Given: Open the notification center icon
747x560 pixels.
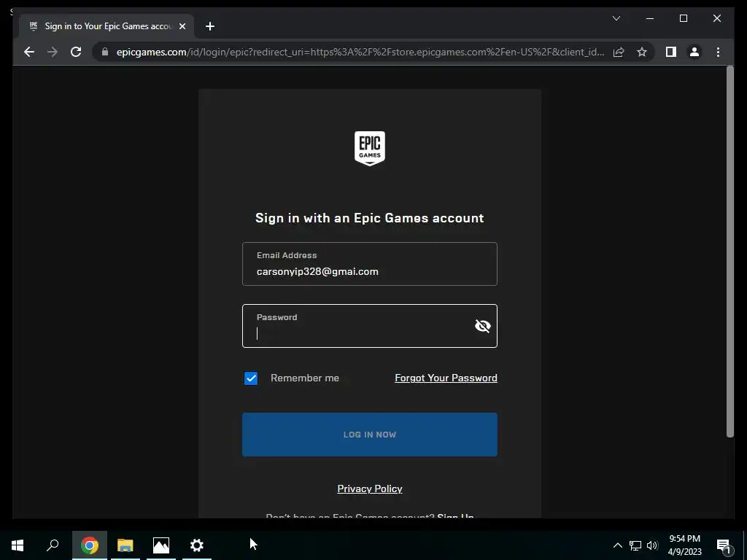Looking at the screenshot, I should pyautogui.click(x=724, y=545).
